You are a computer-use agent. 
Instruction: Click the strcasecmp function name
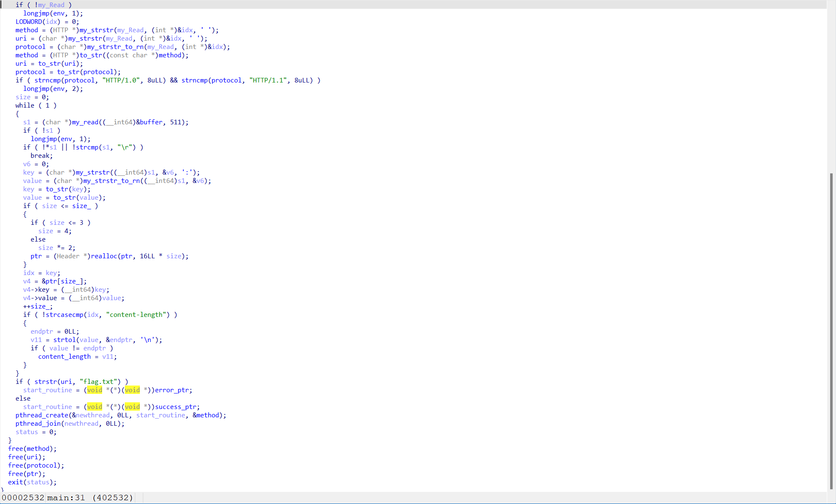[x=65, y=315]
